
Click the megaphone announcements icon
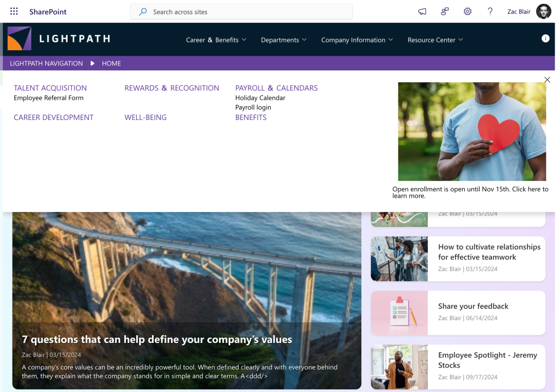(x=422, y=11)
